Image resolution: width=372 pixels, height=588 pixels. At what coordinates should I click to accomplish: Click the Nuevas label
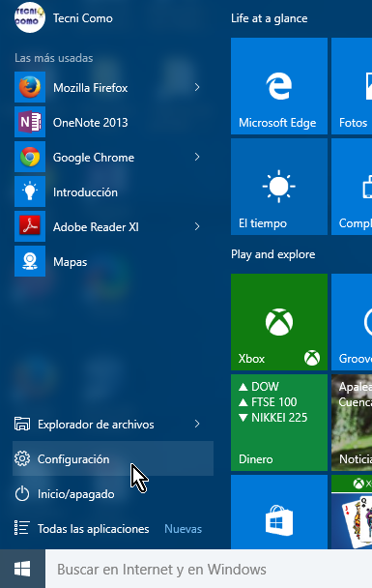184,528
